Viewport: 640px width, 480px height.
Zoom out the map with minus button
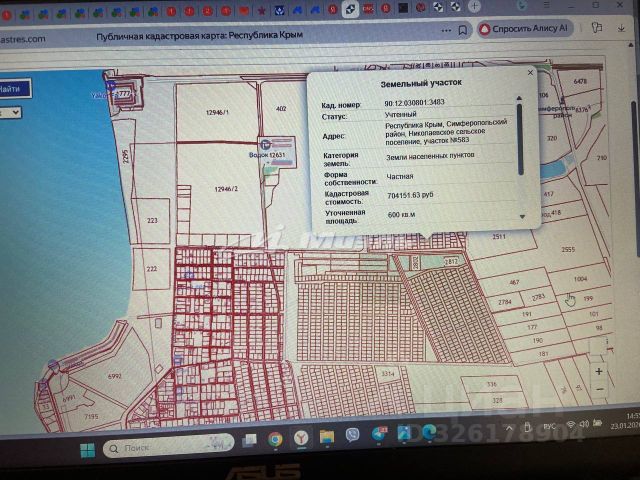[x=599, y=389]
